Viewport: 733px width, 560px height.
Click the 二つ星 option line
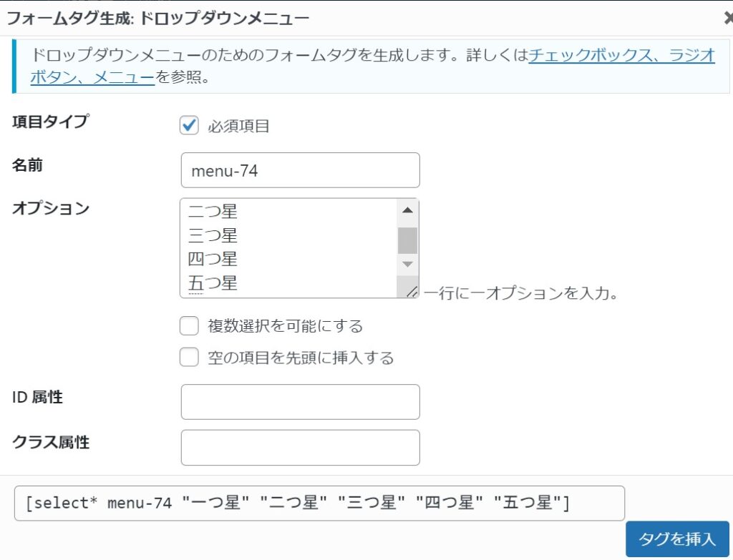click(213, 211)
